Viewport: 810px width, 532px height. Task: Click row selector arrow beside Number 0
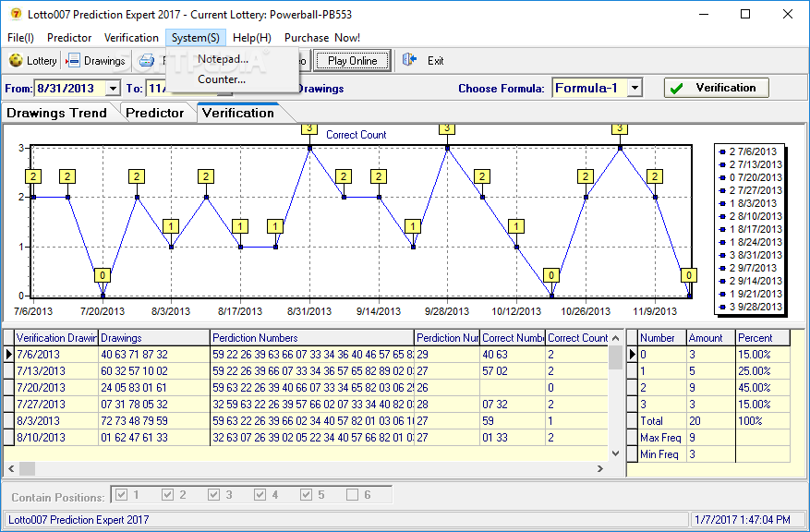(x=633, y=355)
